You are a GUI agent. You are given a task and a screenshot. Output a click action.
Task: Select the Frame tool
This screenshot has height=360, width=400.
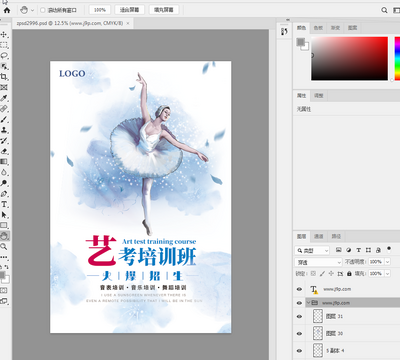[x=4, y=87]
